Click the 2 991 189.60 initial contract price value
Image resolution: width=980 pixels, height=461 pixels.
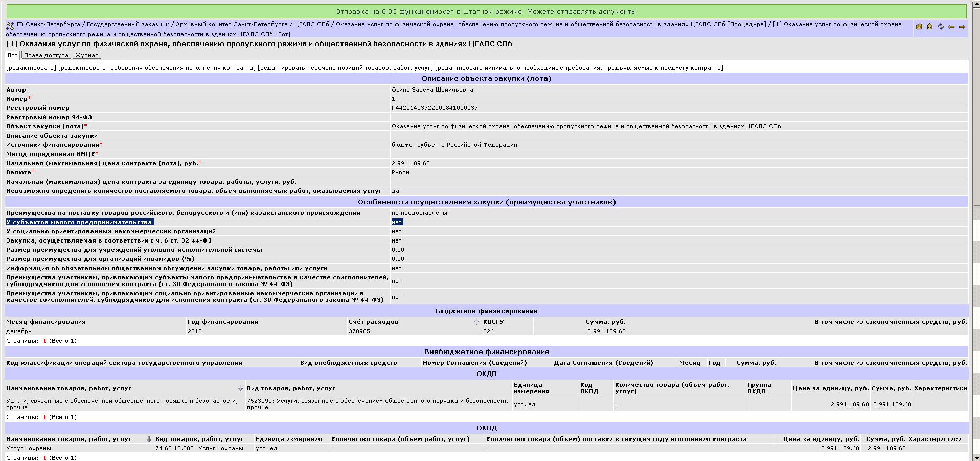click(411, 163)
